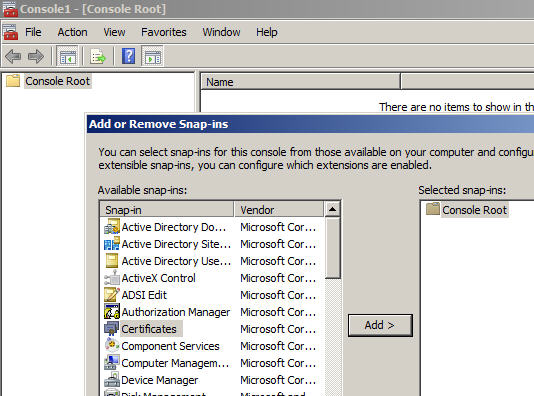Viewport: 534px width, 396px height.
Task: Open the Window menu
Action: tap(221, 32)
